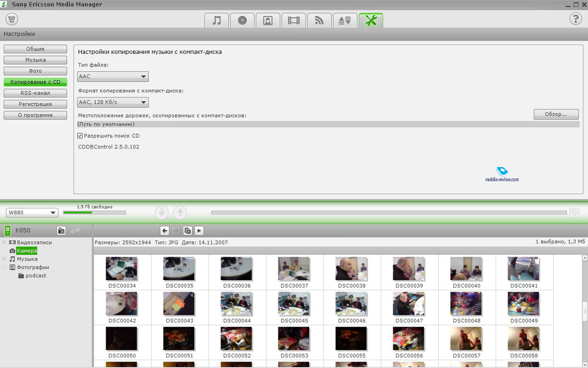The height and width of the screenshot is (368, 588).
Task: Click the DSC00035 file name
Action: coord(180,286)
